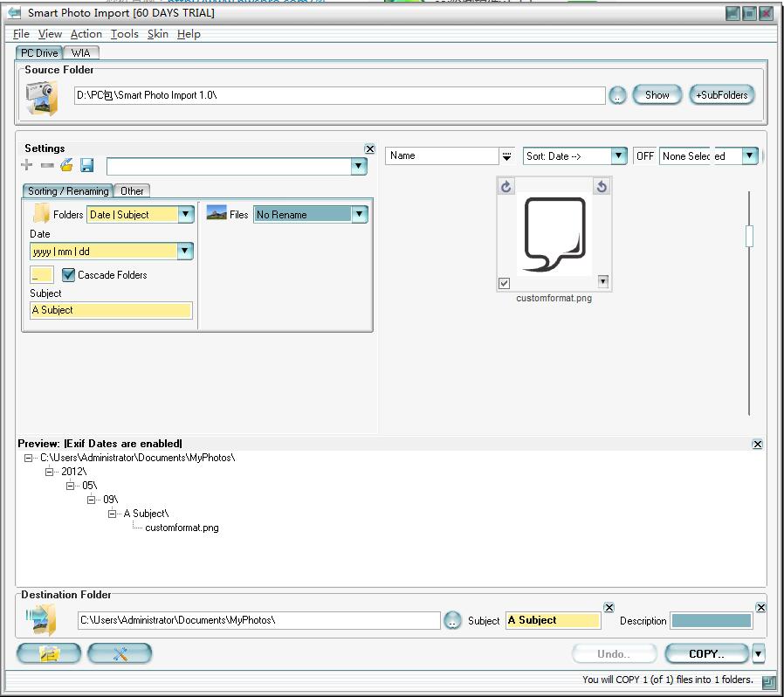Click the remove preset minus icon
Screen dimensions: 784x697
pyautogui.click(x=47, y=165)
